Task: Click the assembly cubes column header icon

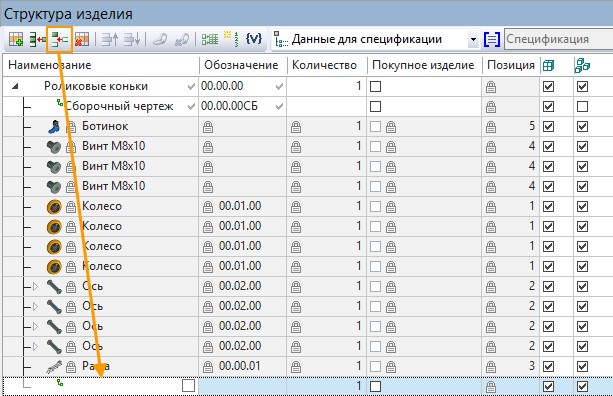Action: [582, 65]
